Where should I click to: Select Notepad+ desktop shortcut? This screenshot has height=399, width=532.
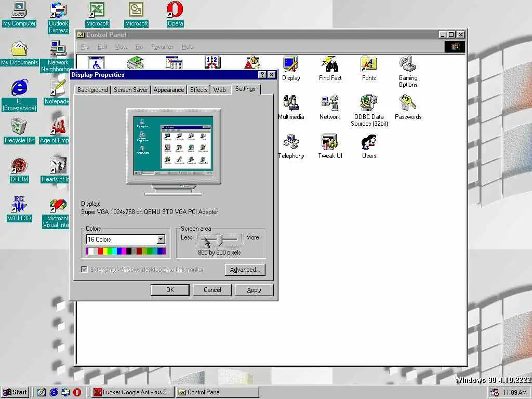[x=56, y=92]
